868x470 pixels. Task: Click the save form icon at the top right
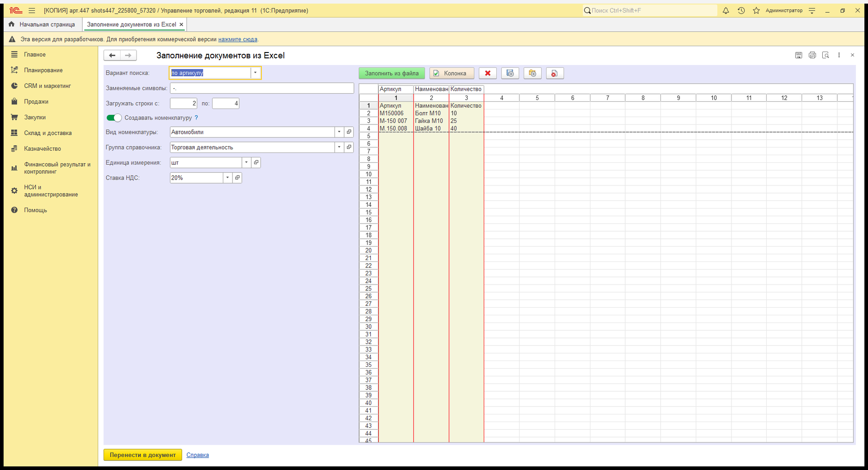(799, 55)
